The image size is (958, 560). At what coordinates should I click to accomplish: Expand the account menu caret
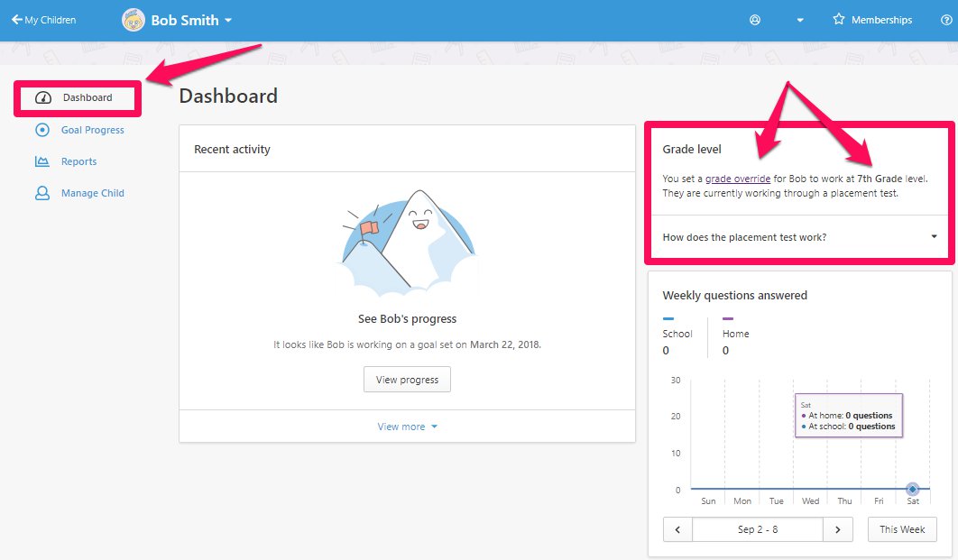tap(800, 20)
